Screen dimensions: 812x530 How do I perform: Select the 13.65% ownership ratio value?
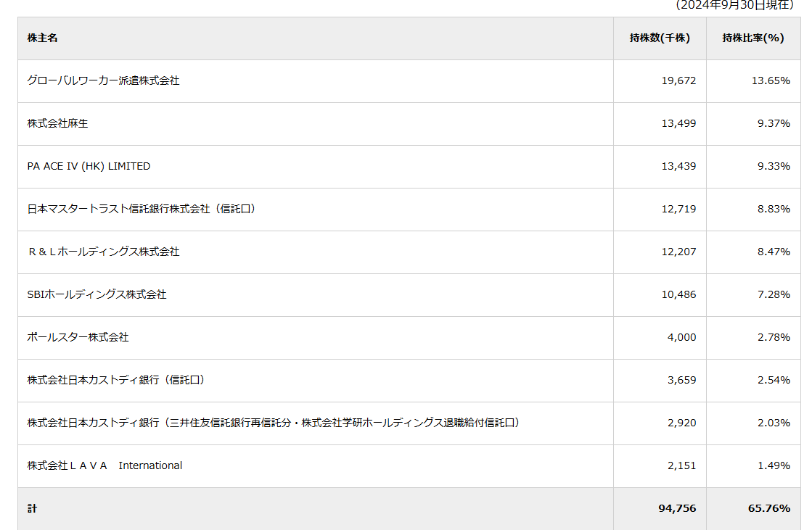point(770,80)
